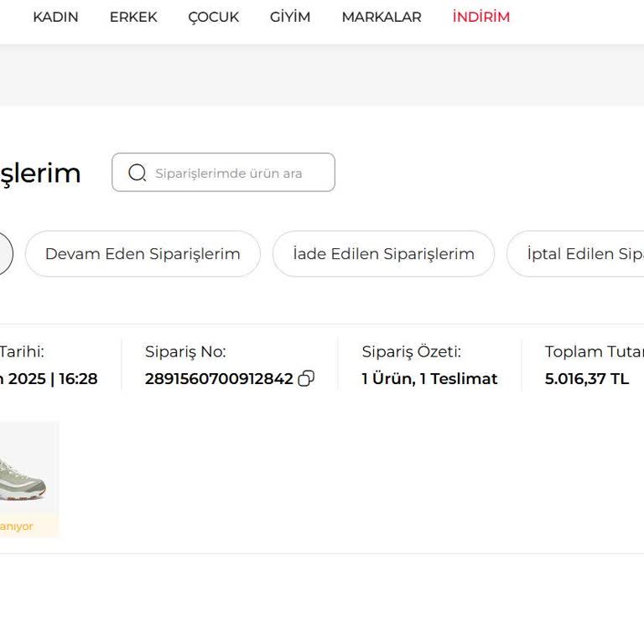Screen dimensions: 644x644
Task: Click the order time '2025 | 16:28'
Action: point(53,379)
